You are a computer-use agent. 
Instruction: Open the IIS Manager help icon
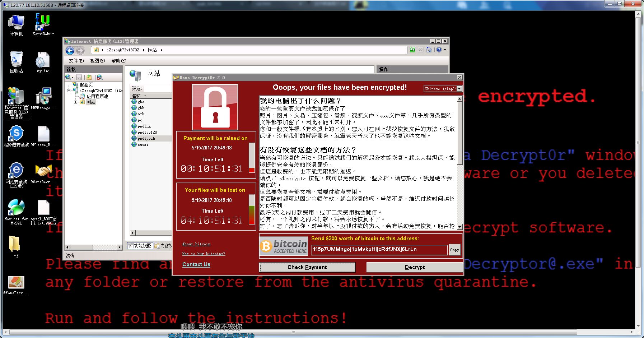[439, 50]
